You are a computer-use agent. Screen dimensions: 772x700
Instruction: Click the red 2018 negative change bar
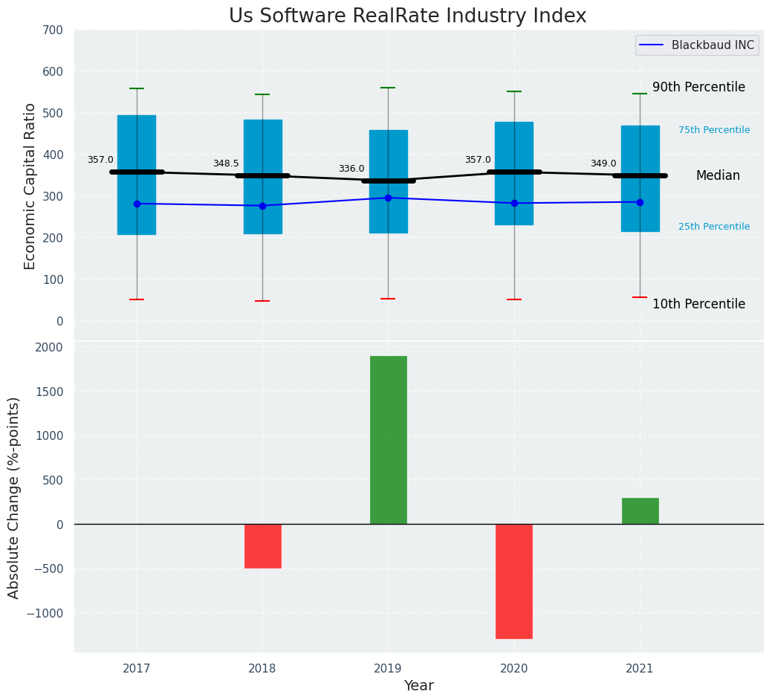262,546
